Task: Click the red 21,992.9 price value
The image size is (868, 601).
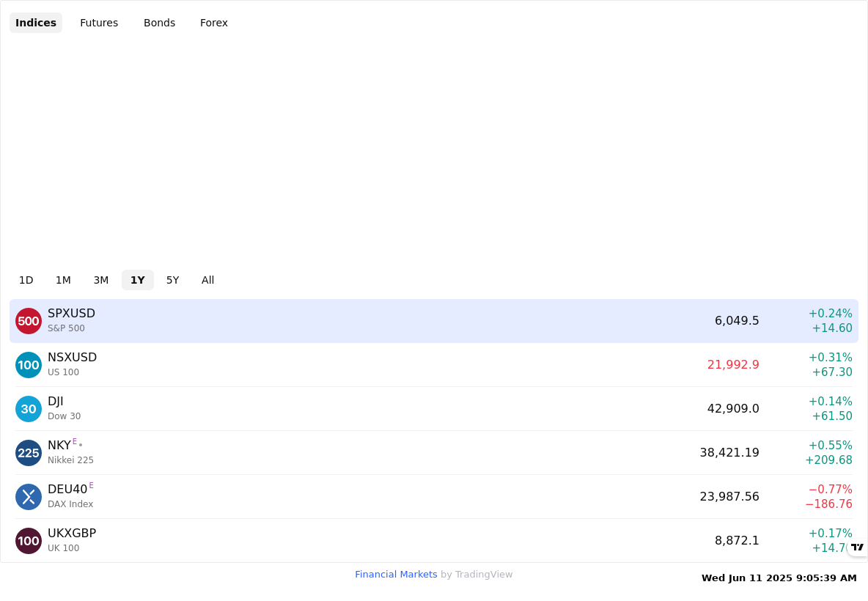Action: click(x=733, y=365)
